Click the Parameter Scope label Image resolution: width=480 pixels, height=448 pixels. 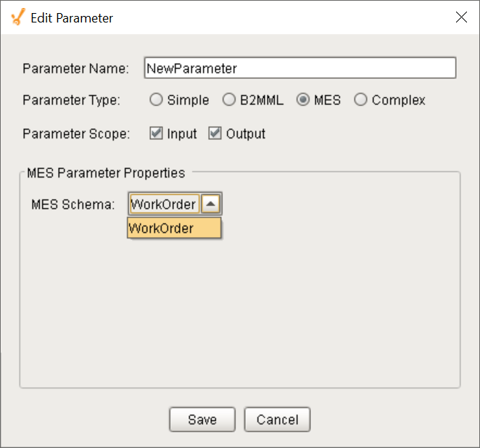pos(76,134)
